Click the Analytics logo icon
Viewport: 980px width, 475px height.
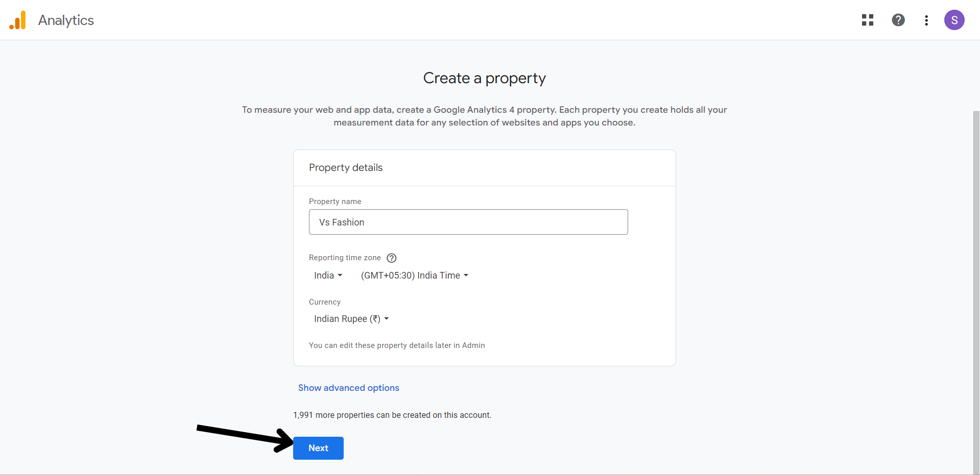[x=18, y=20]
